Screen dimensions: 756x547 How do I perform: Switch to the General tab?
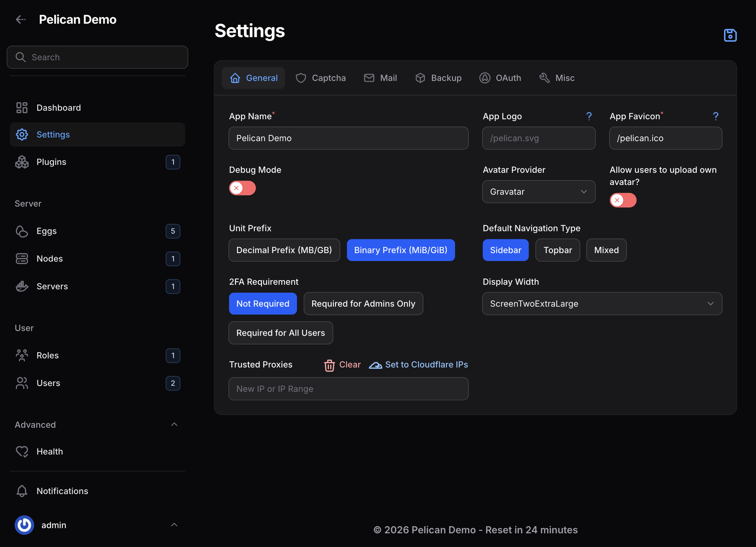click(254, 78)
